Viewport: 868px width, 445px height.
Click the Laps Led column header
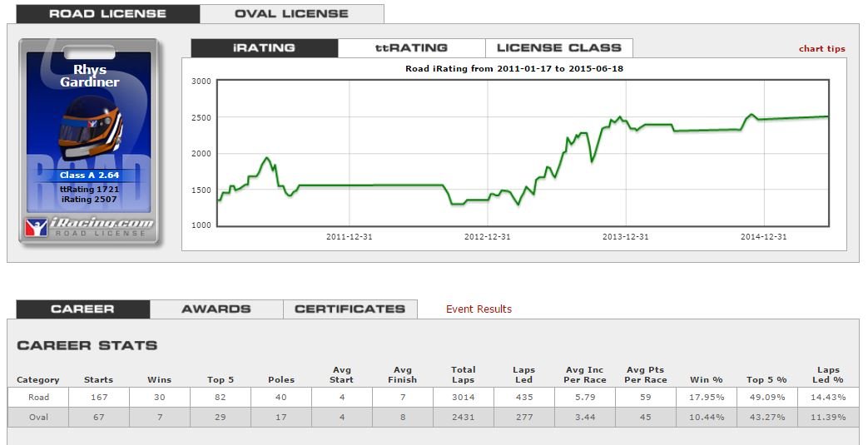[x=523, y=374]
